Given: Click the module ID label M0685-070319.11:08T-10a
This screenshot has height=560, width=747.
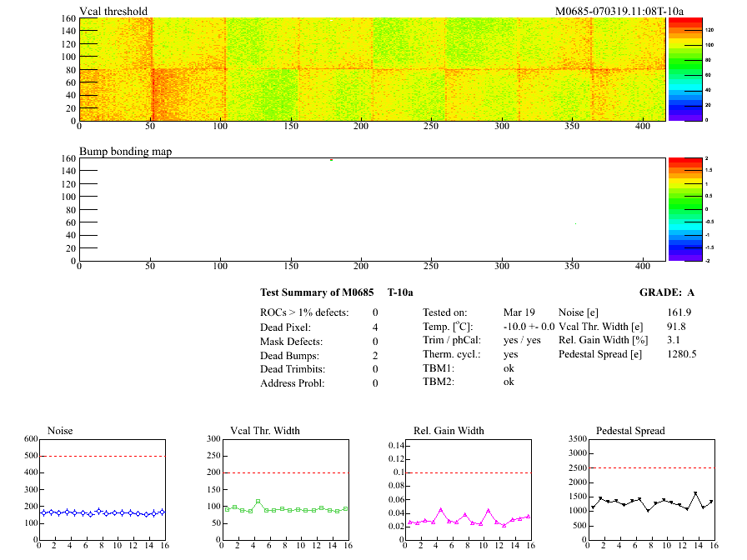Looking at the screenshot, I should [x=619, y=11].
